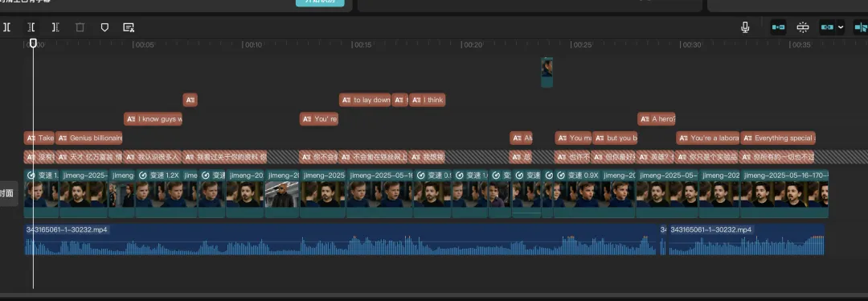Select the 'to lay down' text clip
Image resolution: width=868 pixels, height=301 pixels.
pyautogui.click(x=366, y=100)
